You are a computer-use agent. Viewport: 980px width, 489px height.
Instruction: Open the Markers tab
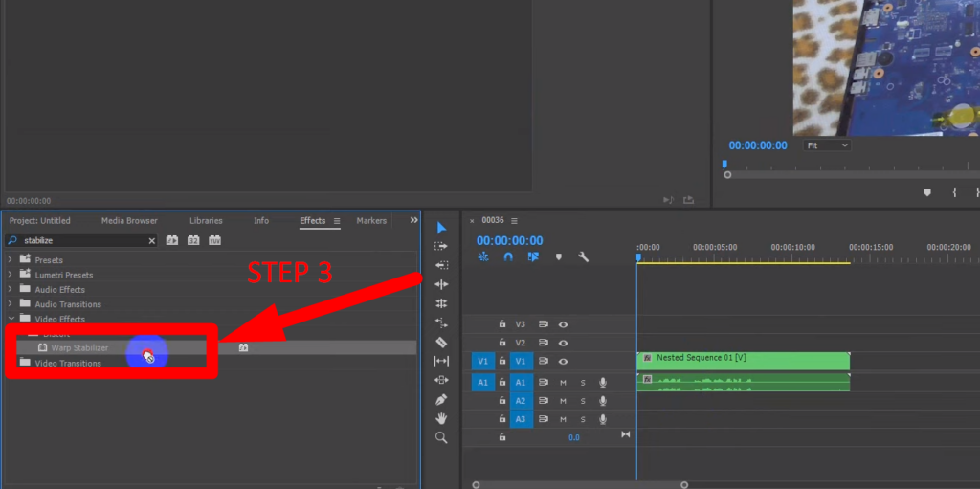(x=371, y=221)
